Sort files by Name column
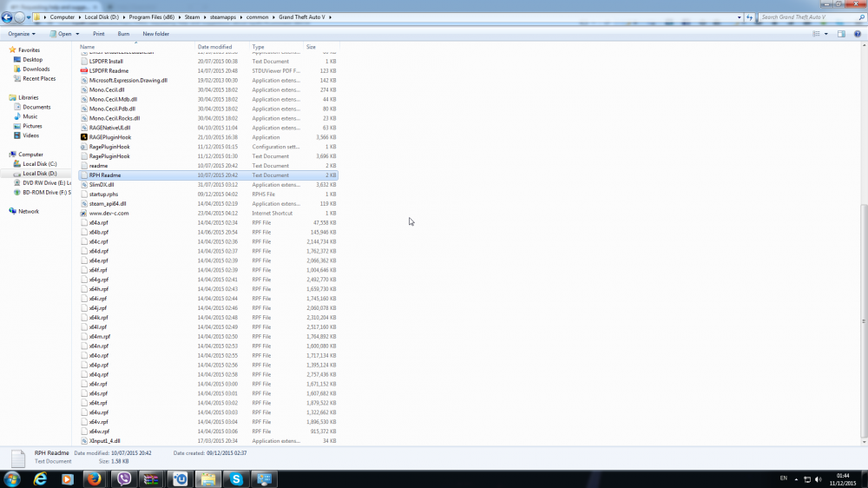This screenshot has height=488, width=868. coord(137,47)
